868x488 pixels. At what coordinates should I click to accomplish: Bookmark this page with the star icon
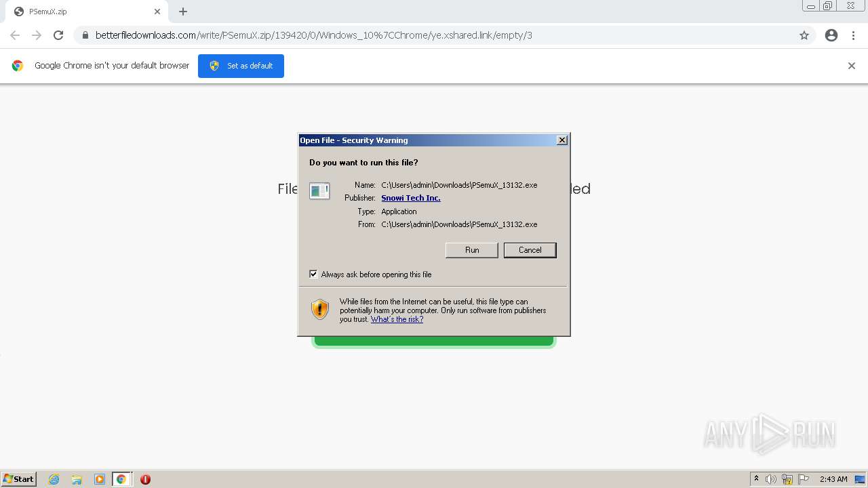pos(804,35)
